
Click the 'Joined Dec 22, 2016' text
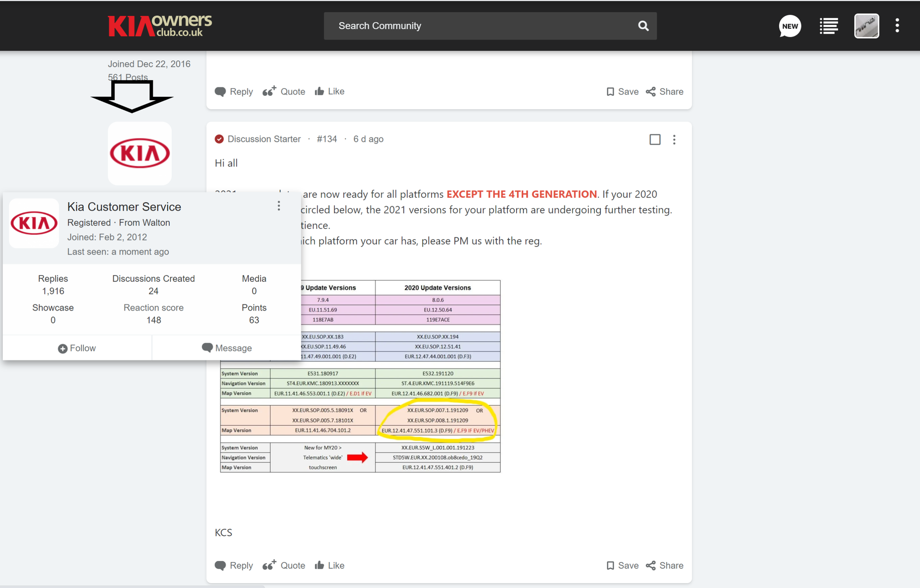point(149,64)
